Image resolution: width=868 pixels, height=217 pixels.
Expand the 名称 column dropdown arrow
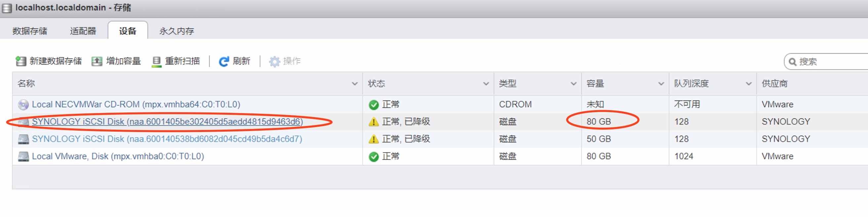[x=354, y=84]
